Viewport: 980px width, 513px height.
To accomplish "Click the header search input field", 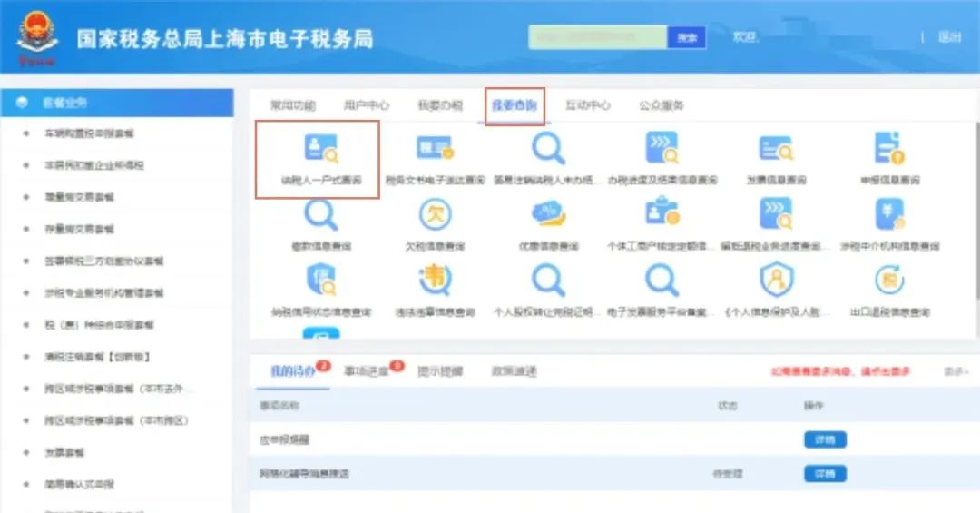I will click(x=598, y=37).
